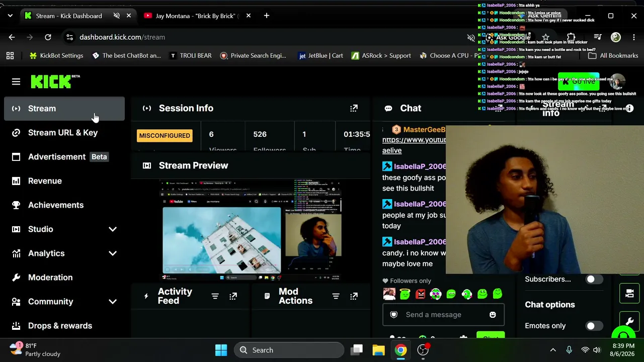This screenshot has height=362, width=644.
Task: Select the halo green emote
Action: 405,294
